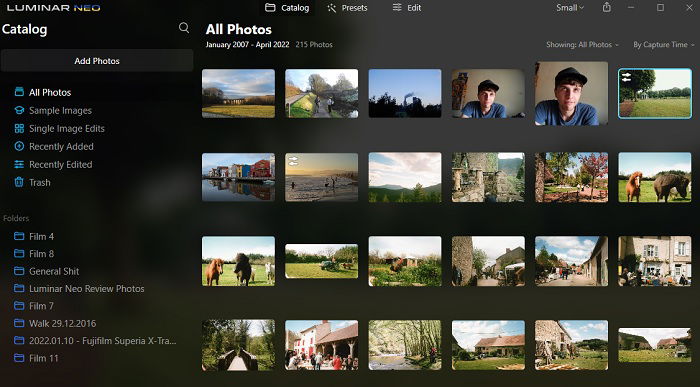Open the Film 11 folder label
This screenshot has height=387, width=700.
44,358
